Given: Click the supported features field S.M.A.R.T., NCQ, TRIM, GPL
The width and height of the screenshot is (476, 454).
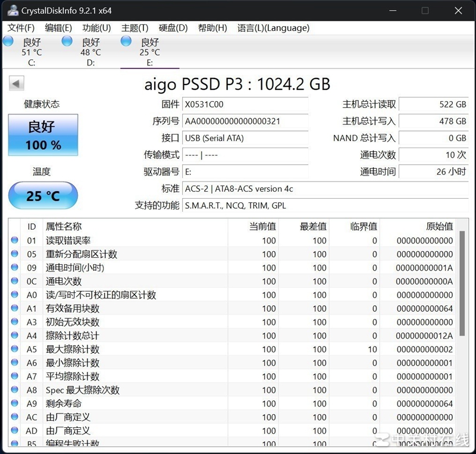Looking at the screenshot, I should (x=325, y=206).
